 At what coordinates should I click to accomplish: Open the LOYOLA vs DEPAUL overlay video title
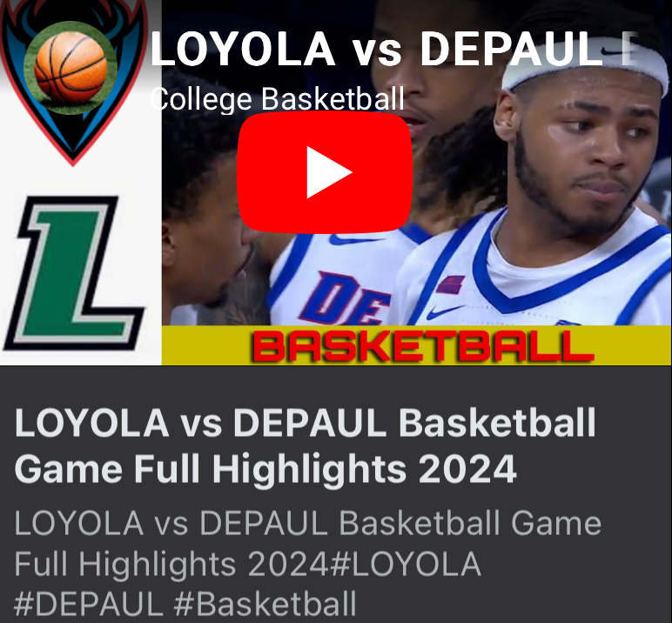394,49
